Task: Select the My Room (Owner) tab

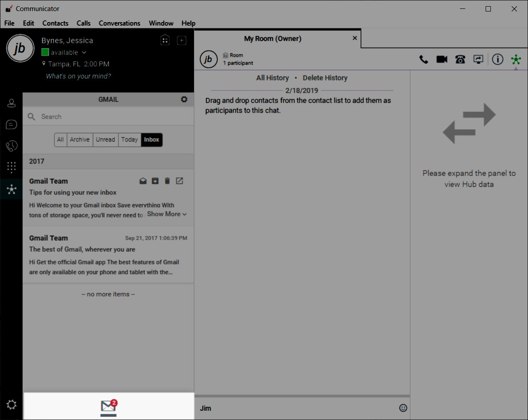Action: click(x=273, y=39)
